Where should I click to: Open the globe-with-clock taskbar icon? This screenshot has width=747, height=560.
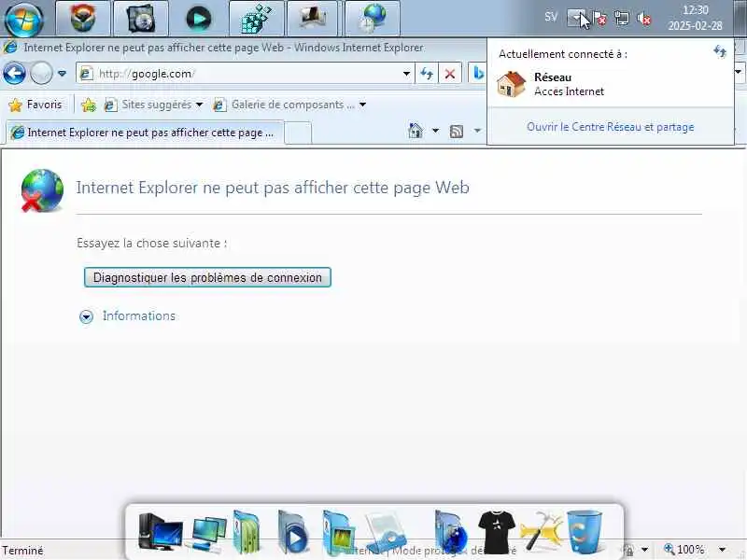(372, 18)
